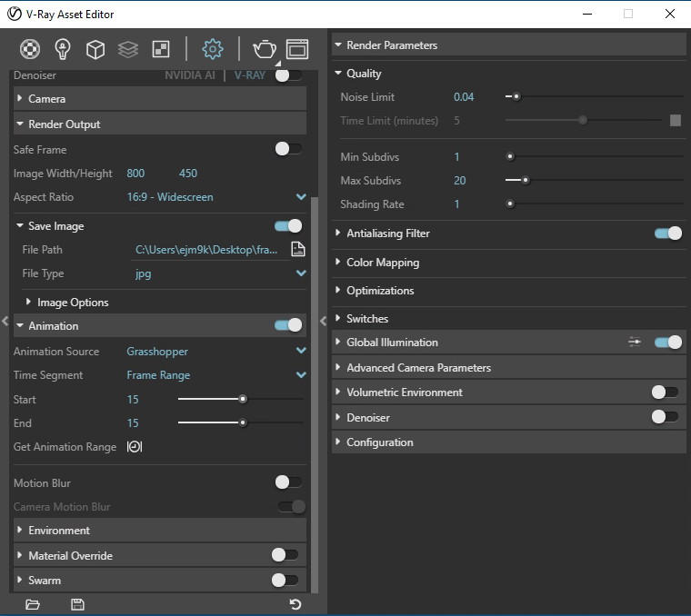The width and height of the screenshot is (691, 616).
Task: Enable the Material Override toggle
Action: 285,555
